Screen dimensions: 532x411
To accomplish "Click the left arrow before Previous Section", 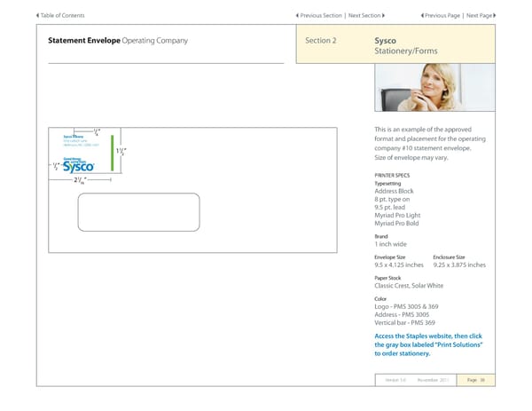I will (x=295, y=16).
